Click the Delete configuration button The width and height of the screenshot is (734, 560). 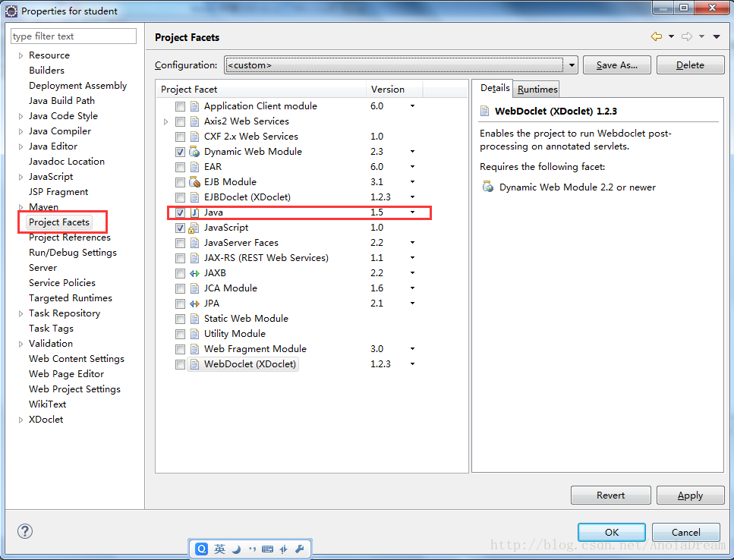(x=690, y=65)
